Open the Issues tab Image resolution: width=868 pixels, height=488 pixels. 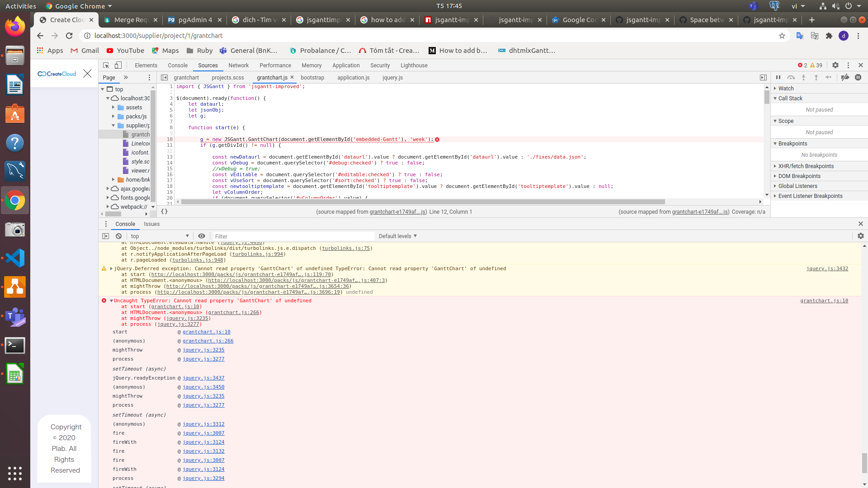(151, 224)
